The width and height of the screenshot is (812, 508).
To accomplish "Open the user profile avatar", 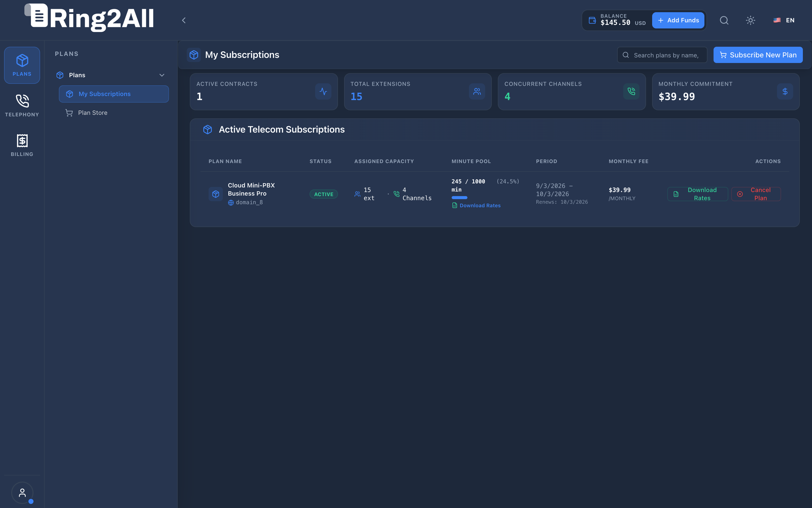I will pos(22,493).
